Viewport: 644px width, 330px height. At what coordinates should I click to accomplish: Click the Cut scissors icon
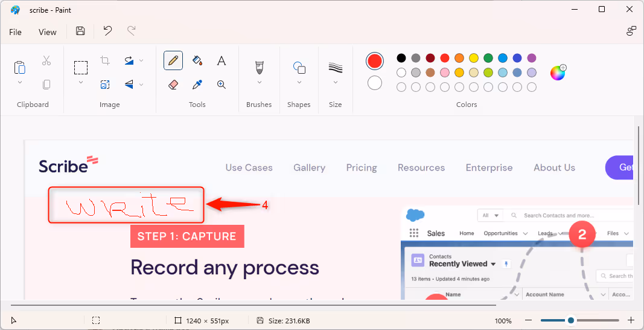tap(46, 61)
